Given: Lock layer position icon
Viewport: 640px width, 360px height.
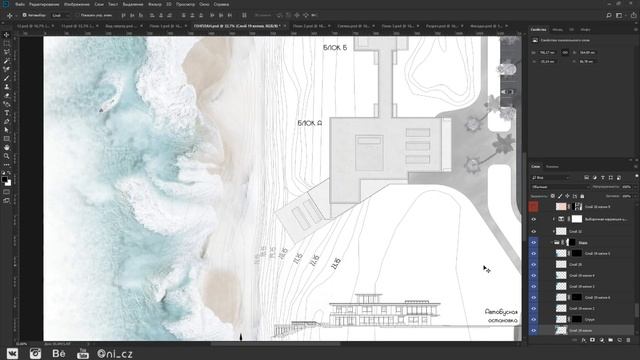Looking at the screenshot, I should 567,196.
